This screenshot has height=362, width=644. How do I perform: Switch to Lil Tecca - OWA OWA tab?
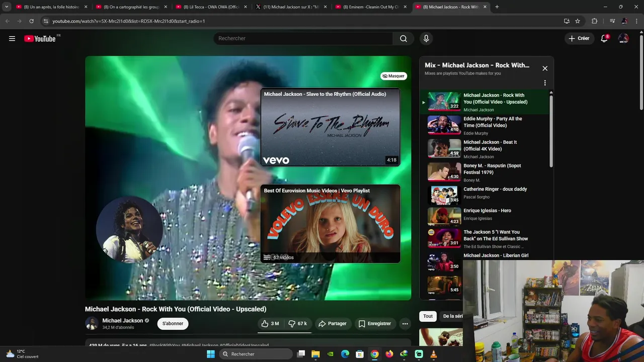click(x=210, y=7)
